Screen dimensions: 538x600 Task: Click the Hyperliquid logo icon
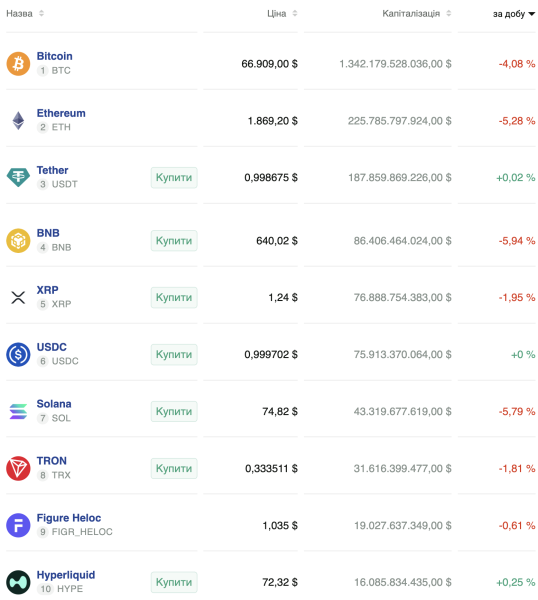(18, 582)
